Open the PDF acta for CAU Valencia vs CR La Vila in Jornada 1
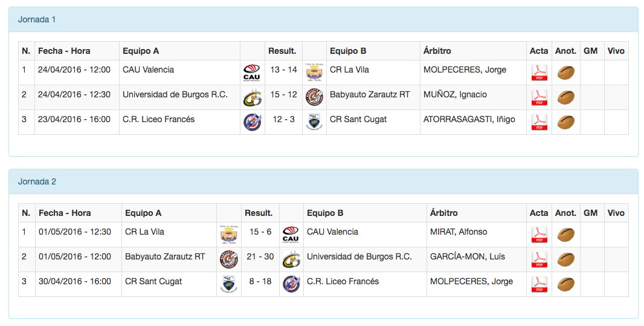This screenshot has width=644, height=326. point(538,73)
